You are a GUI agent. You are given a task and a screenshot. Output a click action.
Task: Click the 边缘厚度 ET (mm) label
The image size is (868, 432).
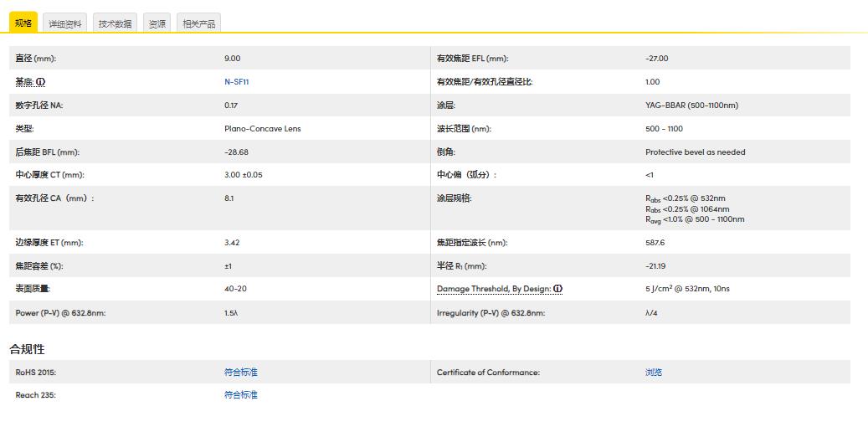pos(49,243)
